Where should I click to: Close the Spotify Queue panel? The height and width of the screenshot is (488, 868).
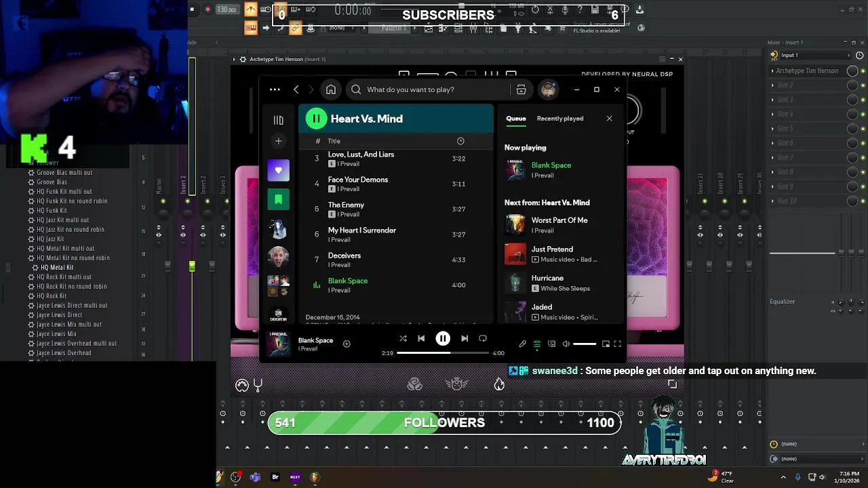[x=609, y=119]
